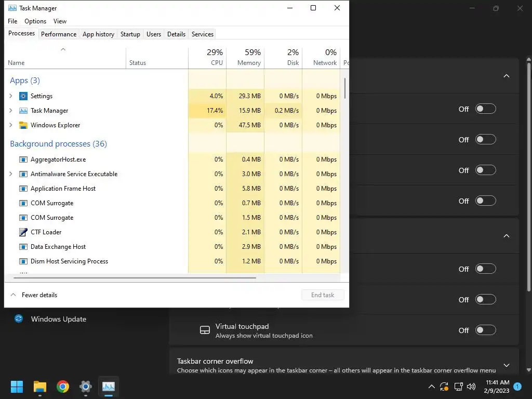Open File Explorer from the taskbar
The image size is (532, 399).
pyautogui.click(x=39, y=387)
